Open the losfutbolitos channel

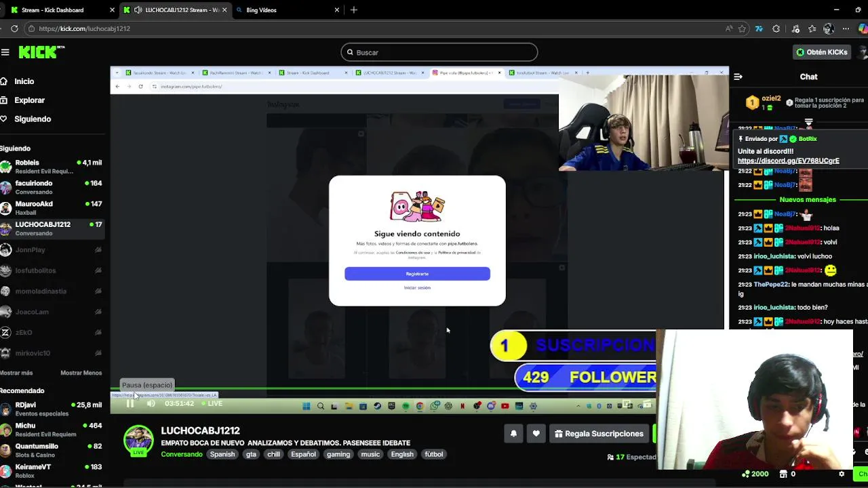click(52, 270)
